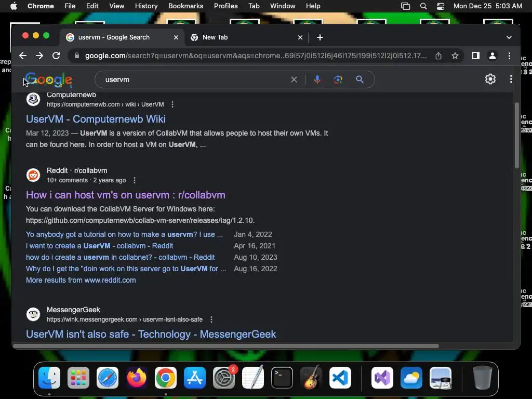
Task: Submit search with magnifier icon
Action: click(360, 79)
